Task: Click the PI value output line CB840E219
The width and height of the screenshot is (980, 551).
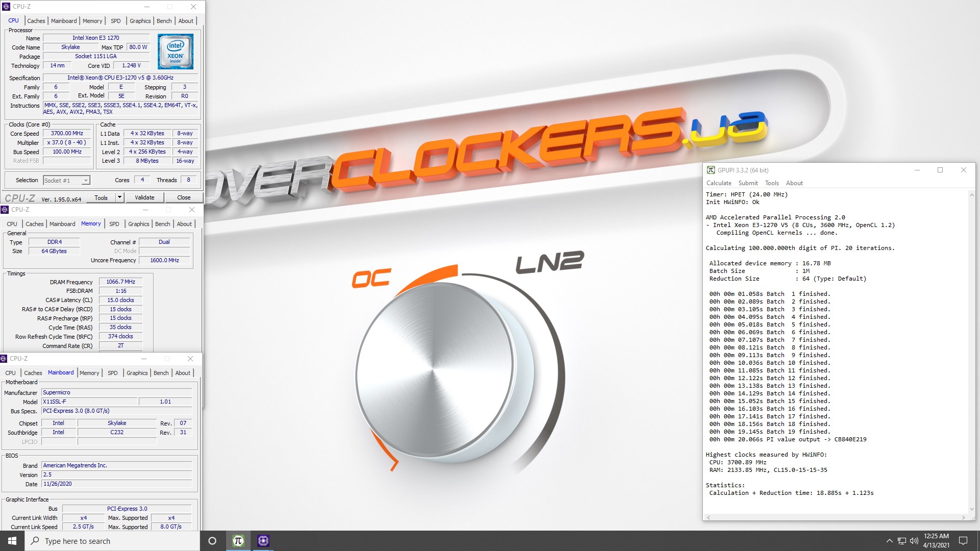Action: tap(788, 439)
